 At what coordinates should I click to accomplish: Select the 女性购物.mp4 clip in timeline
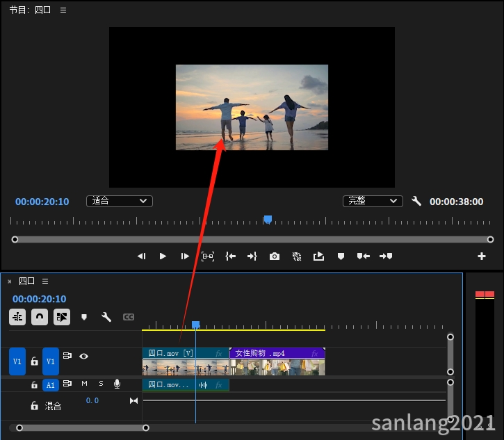[x=277, y=361]
